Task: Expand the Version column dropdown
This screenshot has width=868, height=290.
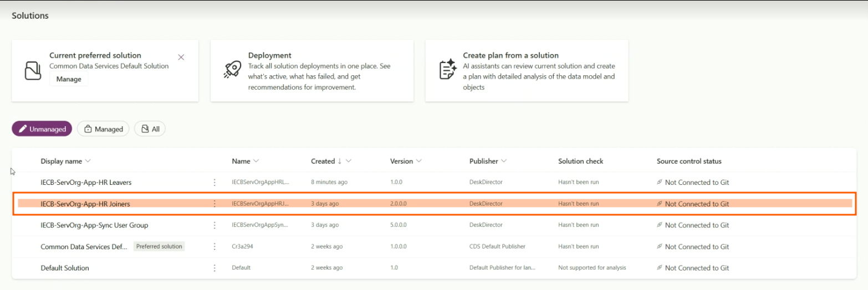Action: point(419,161)
